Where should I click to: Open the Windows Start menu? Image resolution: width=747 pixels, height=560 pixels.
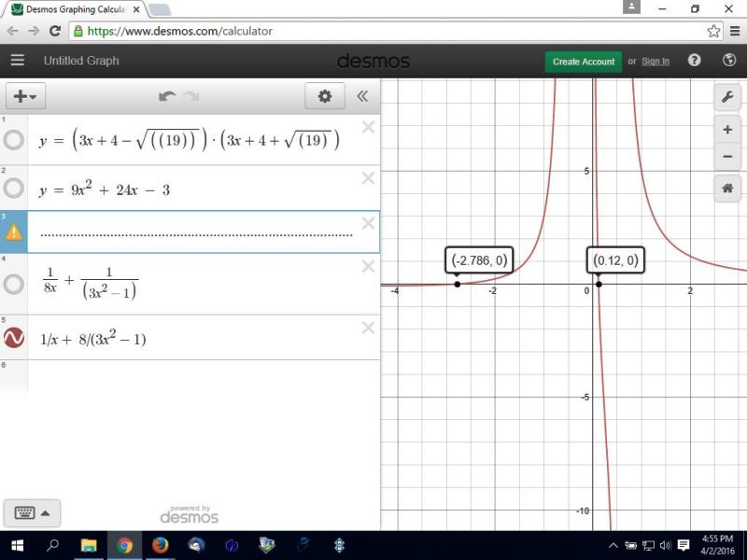tap(17, 545)
